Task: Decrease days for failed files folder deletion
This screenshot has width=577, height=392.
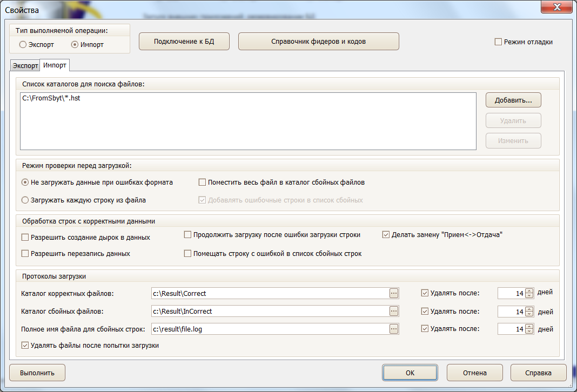Action: tap(529, 314)
